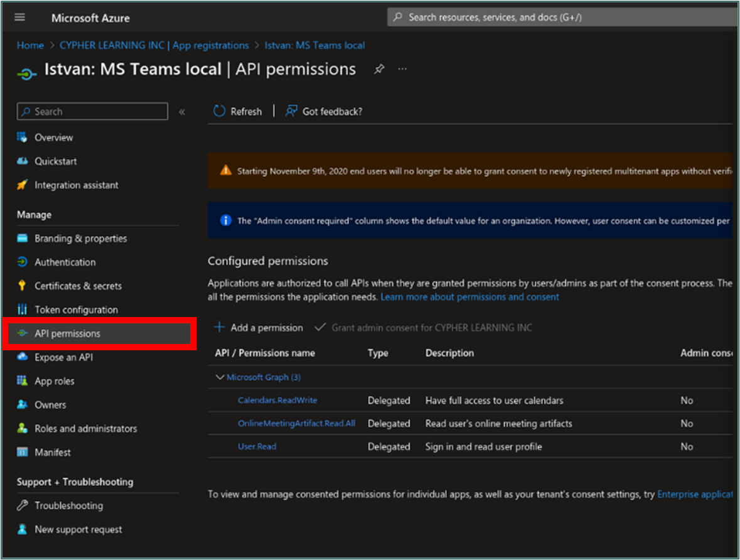This screenshot has width=740, height=560.
Task: Collapse the sidebar with double chevron
Action: 182,112
